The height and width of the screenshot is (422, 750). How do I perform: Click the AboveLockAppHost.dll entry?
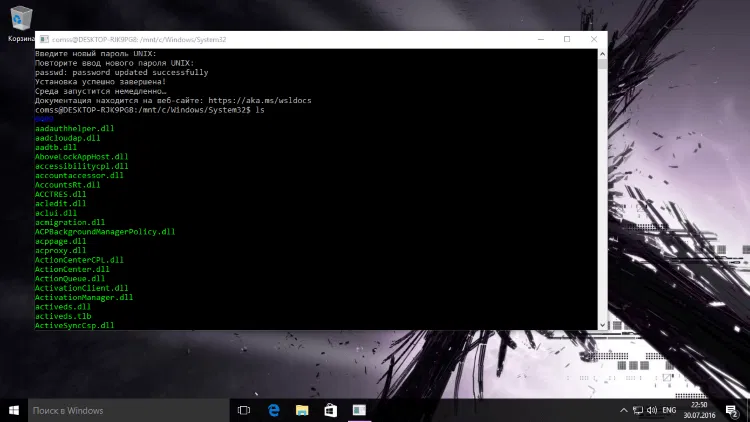pos(81,156)
